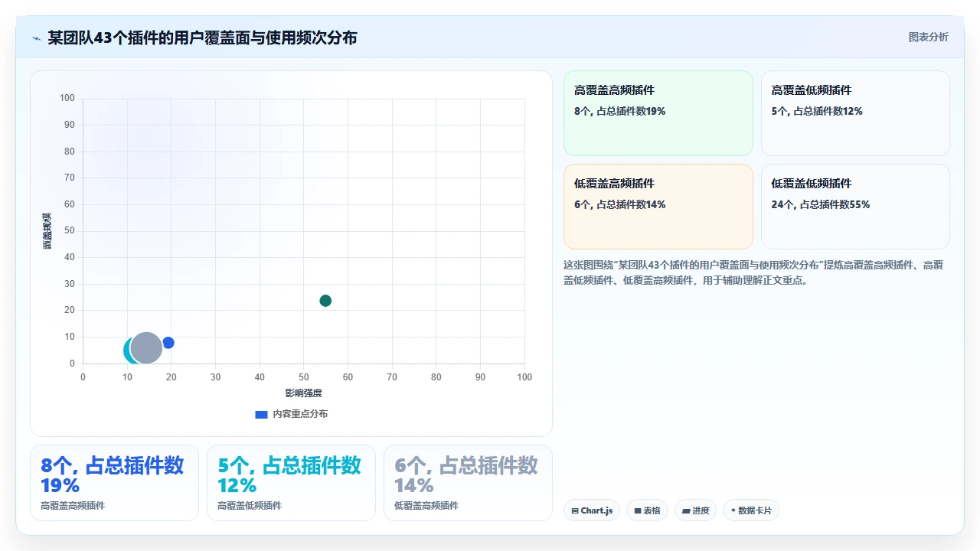Click the icon in the Chart.js chip

click(575, 511)
